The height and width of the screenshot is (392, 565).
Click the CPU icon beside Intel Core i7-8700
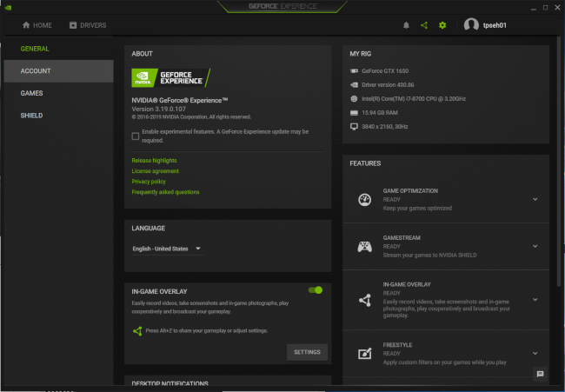coord(354,99)
